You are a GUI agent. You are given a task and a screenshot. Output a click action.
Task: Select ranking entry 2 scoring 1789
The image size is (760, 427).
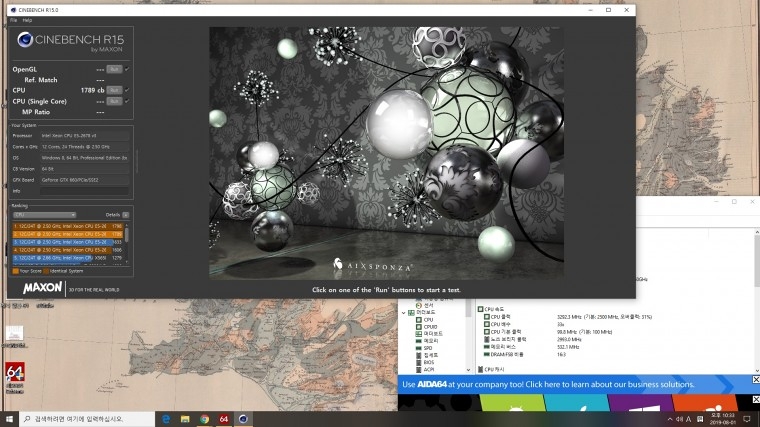(x=67, y=234)
